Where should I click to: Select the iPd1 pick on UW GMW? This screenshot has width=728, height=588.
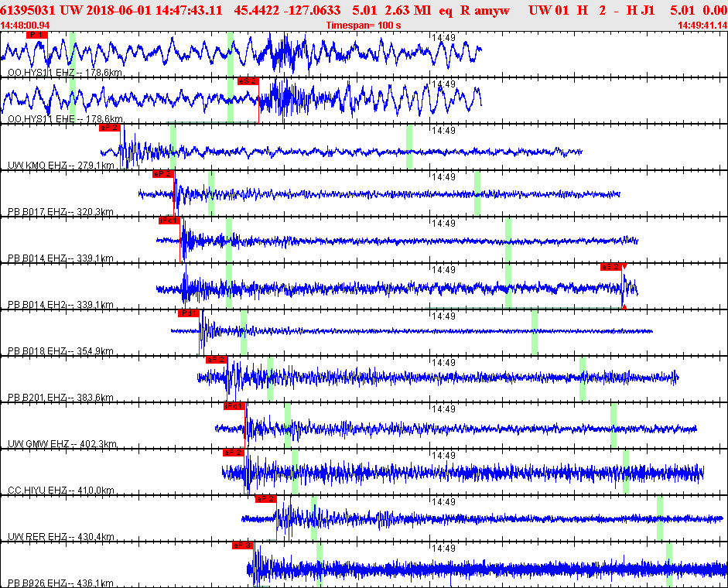[x=234, y=406]
